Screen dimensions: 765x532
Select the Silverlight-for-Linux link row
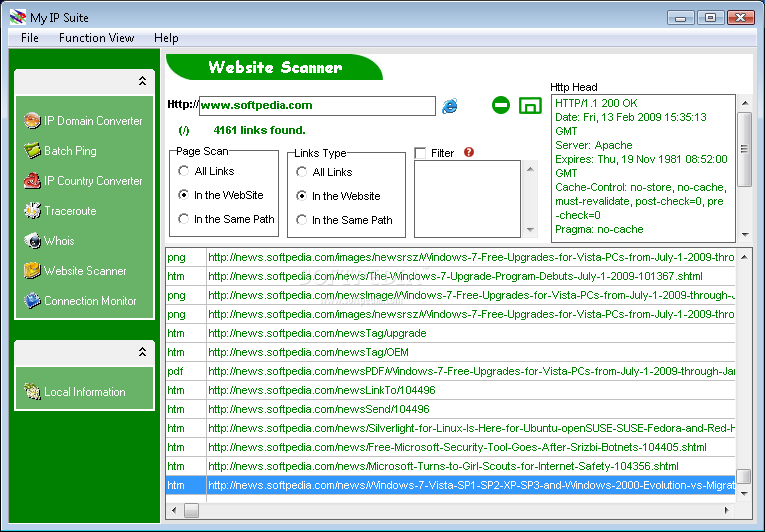(x=450, y=428)
